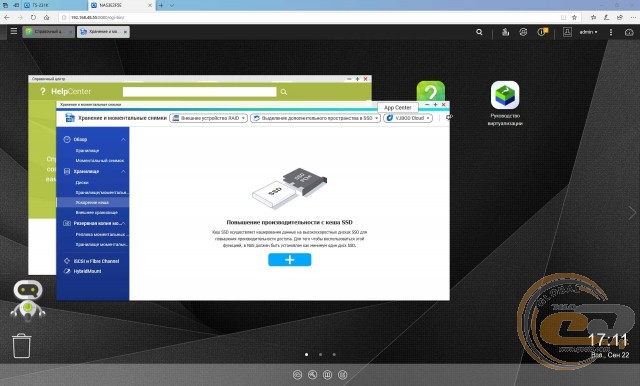Click browser home button

point(47,18)
